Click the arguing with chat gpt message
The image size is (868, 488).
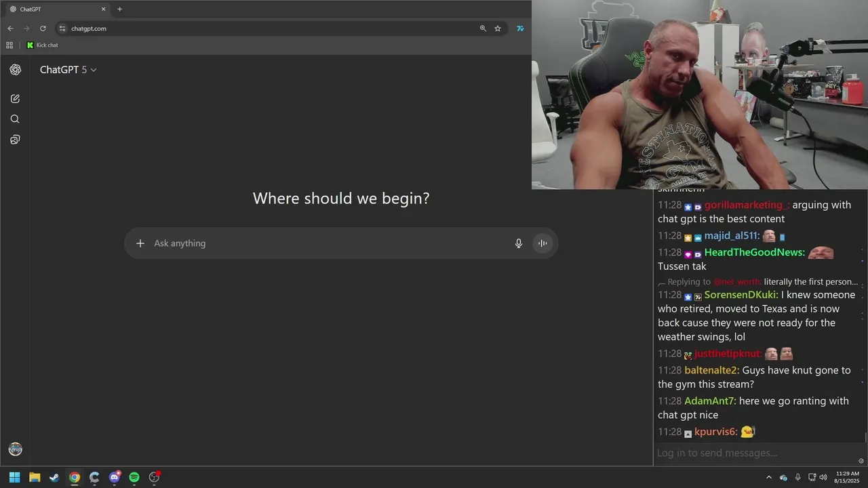(x=754, y=212)
